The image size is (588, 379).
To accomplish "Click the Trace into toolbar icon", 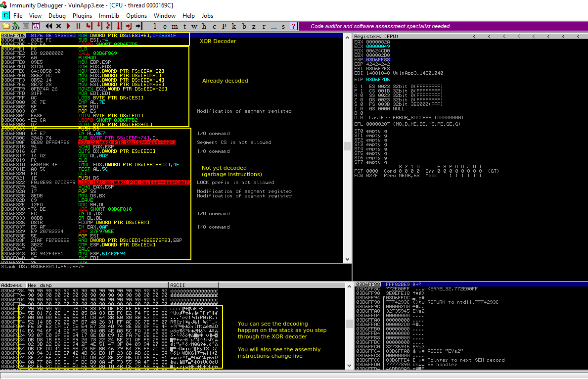I will (x=109, y=26).
